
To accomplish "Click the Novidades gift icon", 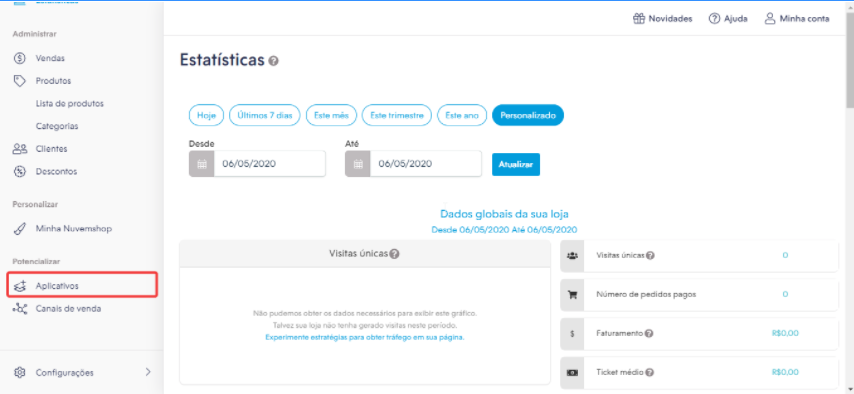I will (x=638, y=19).
